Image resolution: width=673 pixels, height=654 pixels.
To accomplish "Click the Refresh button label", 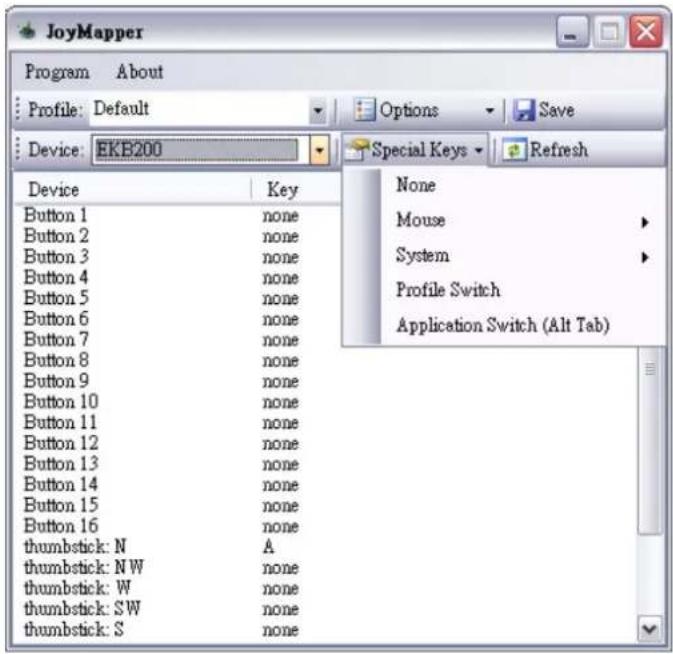I will (559, 150).
